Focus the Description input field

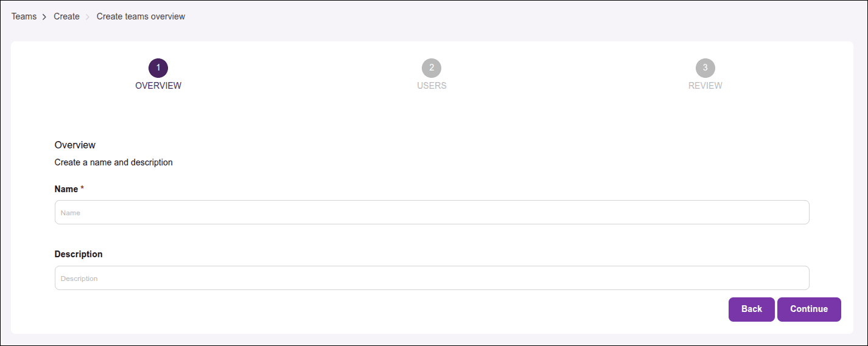432,278
